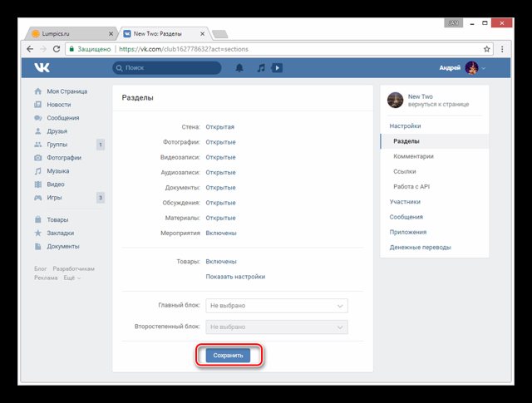Viewport: 532px width, 403px height.
Task: Close the Lumpics.ru tab
Action: tap(111, 34)
